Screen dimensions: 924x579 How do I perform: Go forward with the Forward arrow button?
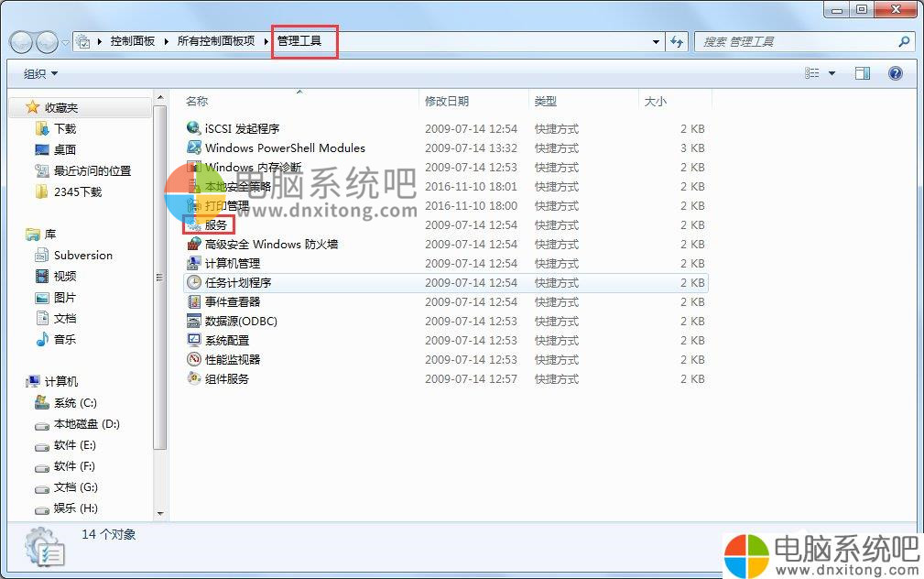pyautogui.click(x=47, y=42)
